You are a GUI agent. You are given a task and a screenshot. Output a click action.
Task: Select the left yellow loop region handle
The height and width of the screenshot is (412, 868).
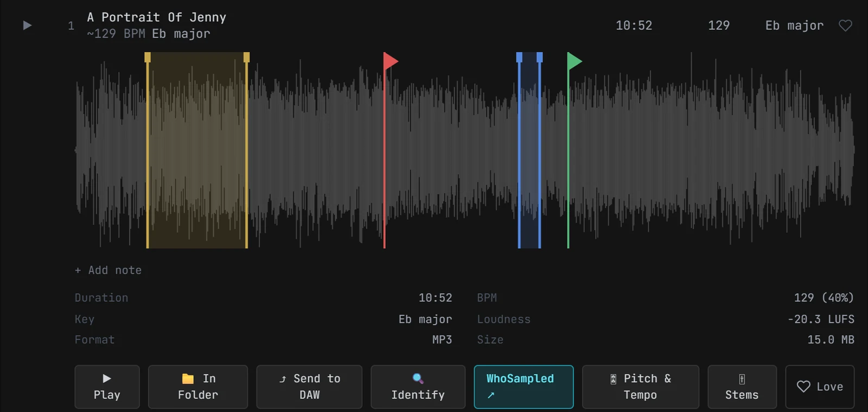[x=148, y=57]
